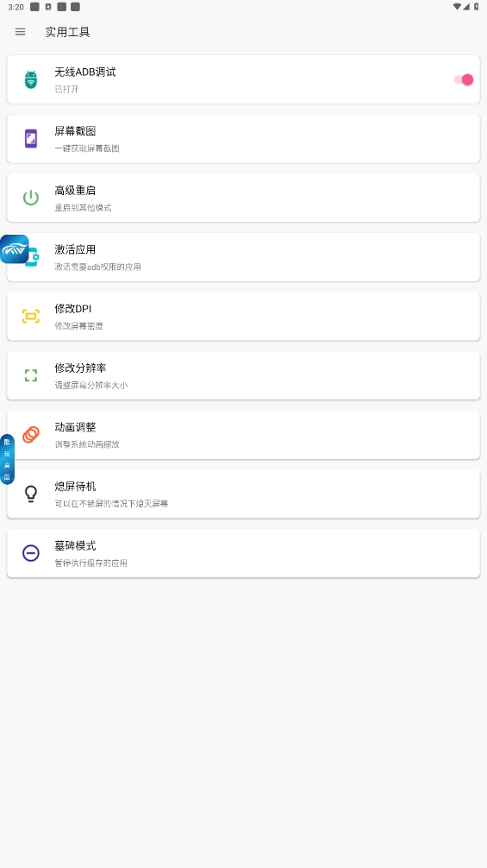Click the 已打开 status text
The image size is (487, 868).
tap(66, 89)
